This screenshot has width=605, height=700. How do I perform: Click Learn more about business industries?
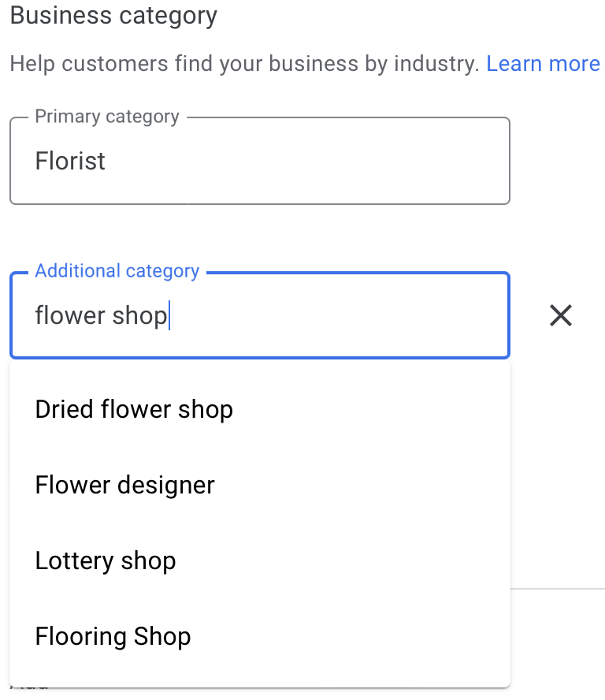pyautogui.click(x=543, y=63)
